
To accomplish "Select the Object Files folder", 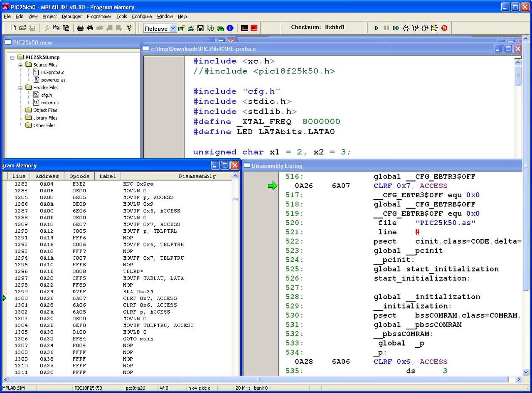I will [45, 110].
